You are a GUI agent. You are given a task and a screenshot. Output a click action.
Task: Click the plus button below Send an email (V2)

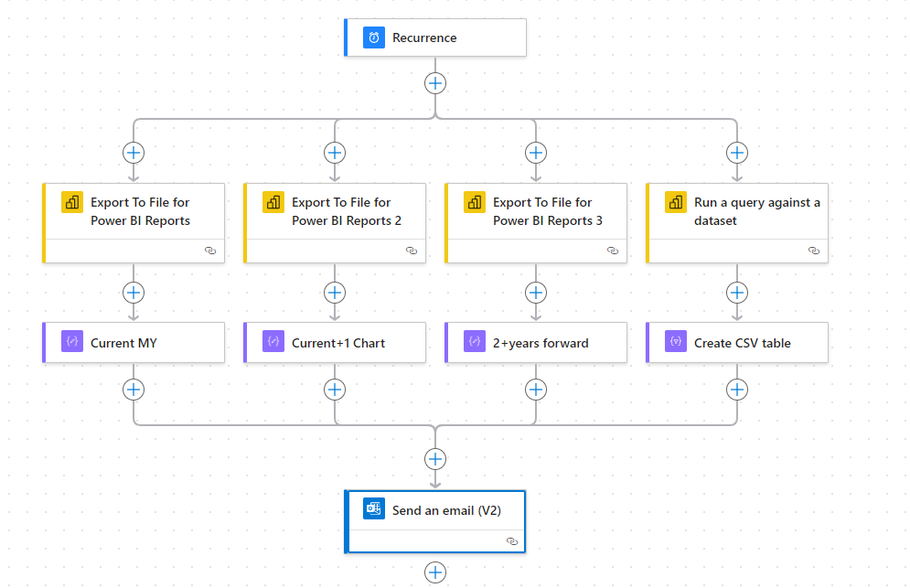tap(435, 572)
